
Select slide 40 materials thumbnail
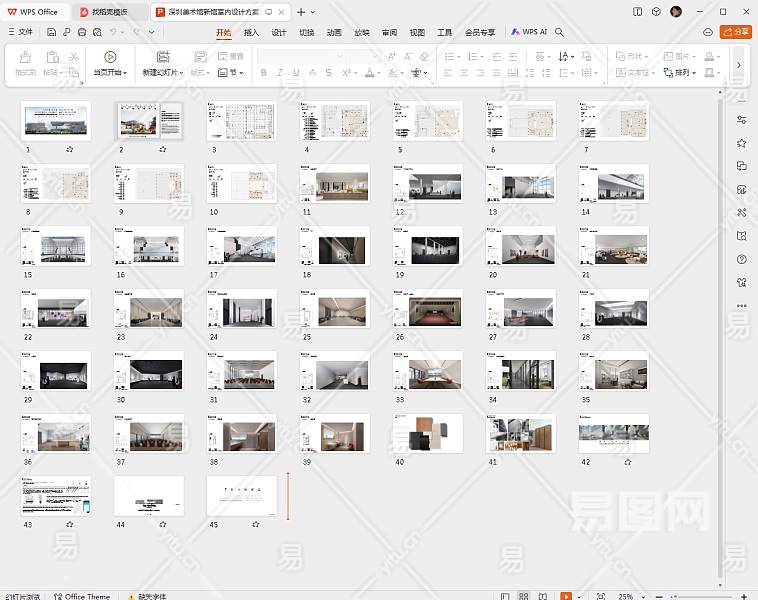tap(427, 433)
